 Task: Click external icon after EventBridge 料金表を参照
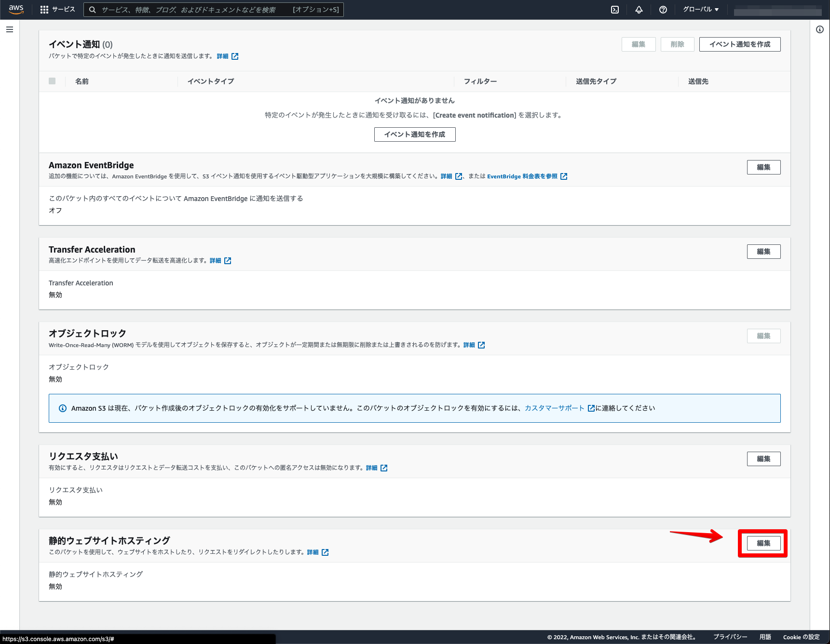[564, 176]
